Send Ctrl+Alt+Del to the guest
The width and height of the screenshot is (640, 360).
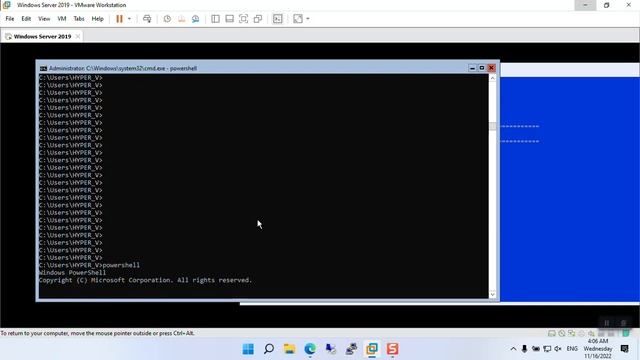[x=147, y=19]
